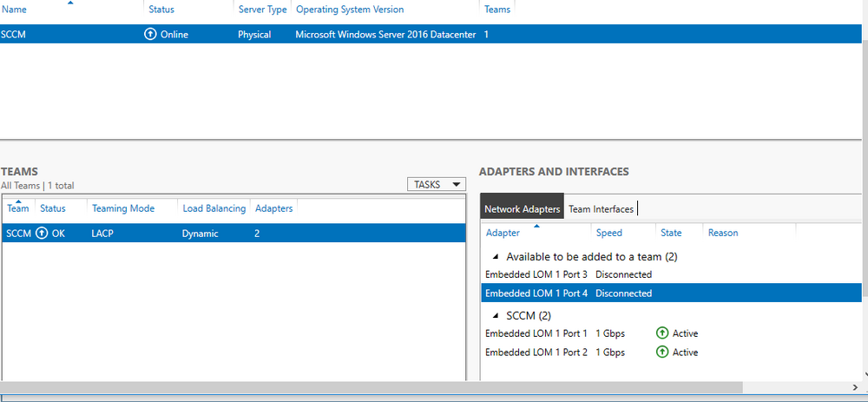Viewport: 868px width, 402px height.
Task: Click the horizontal scrollbar right arrow
Action: click(855, 386)
